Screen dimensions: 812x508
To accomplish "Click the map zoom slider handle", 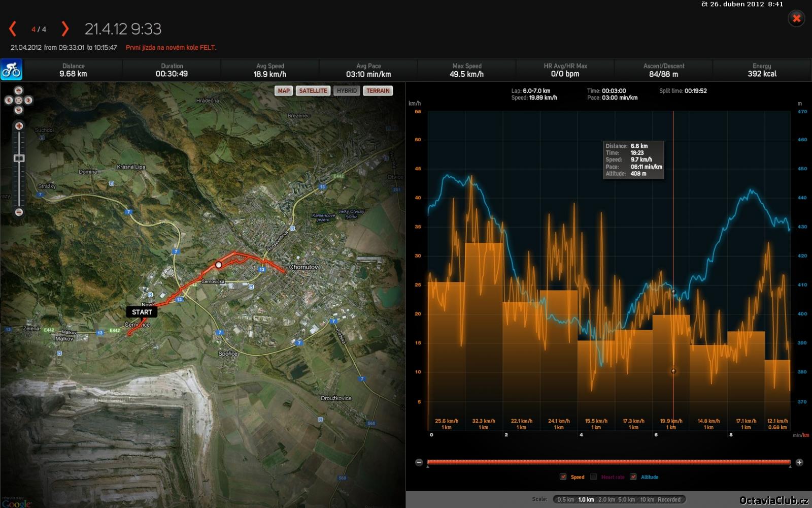I will [x=19, y=158].
